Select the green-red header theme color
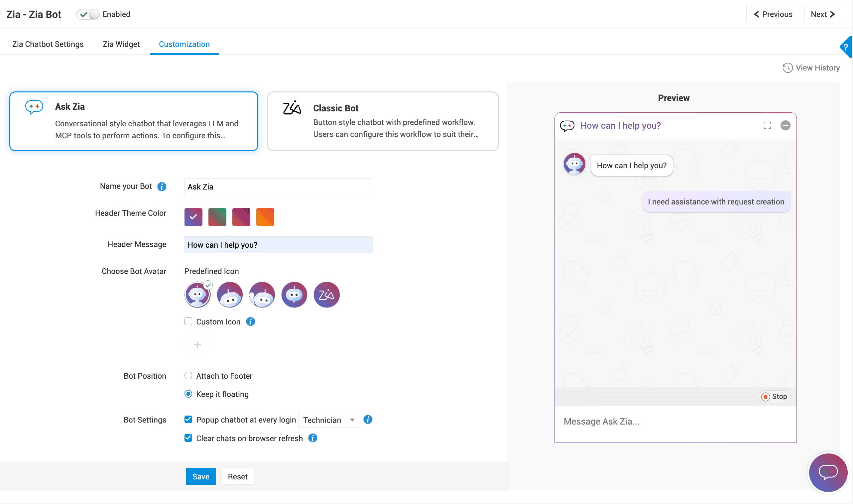 point(217,217)
